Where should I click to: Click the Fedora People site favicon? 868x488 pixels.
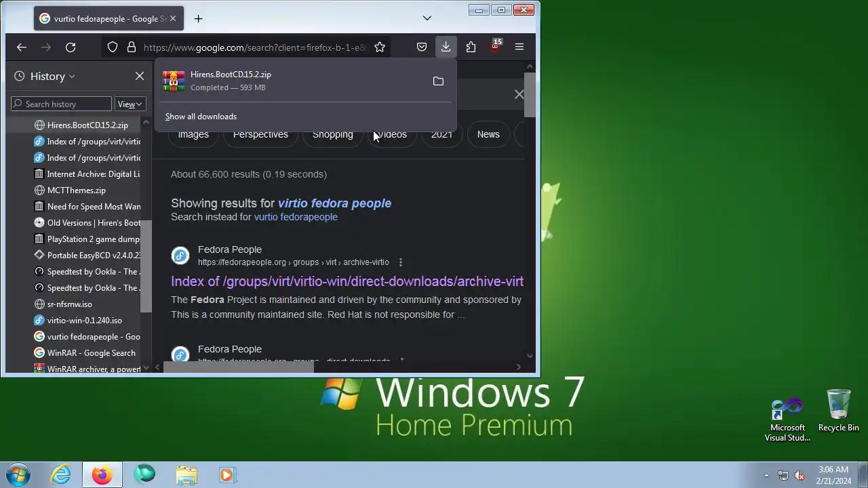[180, 256]
